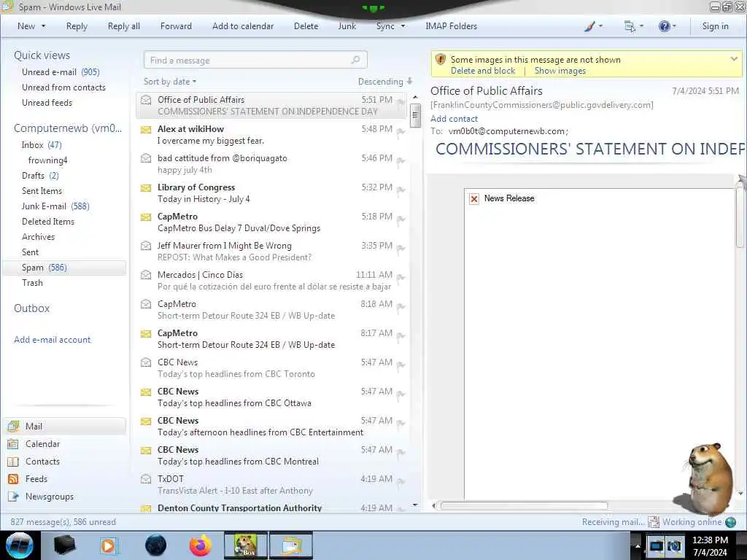Open the blue Help icon

664,26
